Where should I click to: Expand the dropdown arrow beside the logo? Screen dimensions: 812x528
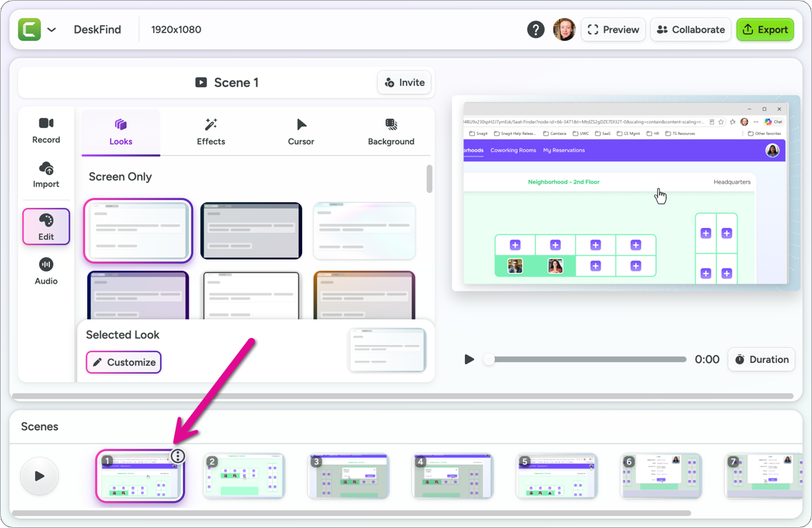click(x=52, y=29)
